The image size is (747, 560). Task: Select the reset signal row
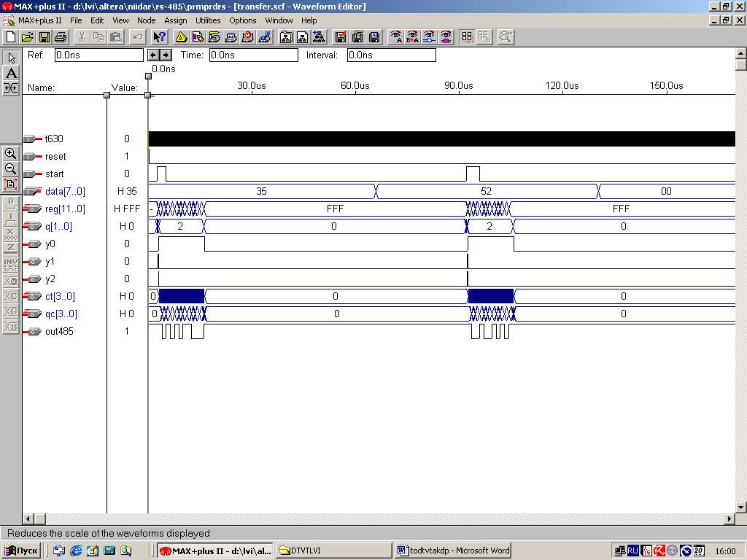click(55, 156)
